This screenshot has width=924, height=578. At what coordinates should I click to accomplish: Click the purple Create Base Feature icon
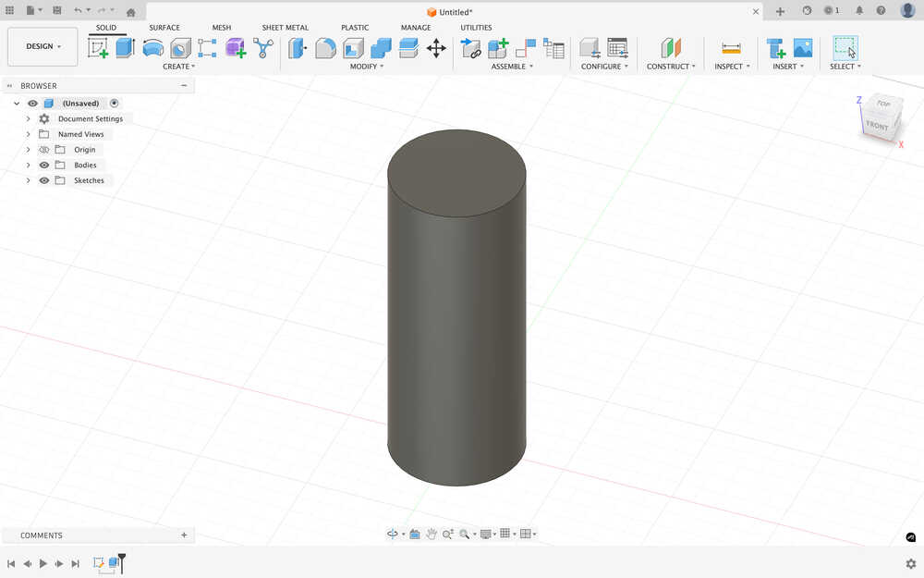pos(235,48)
